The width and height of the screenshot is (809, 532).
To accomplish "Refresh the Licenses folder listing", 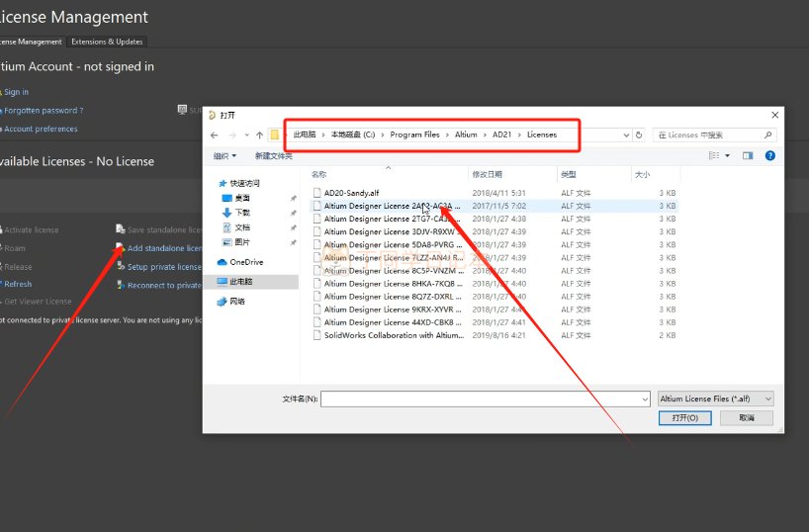I will pos(639,134).
